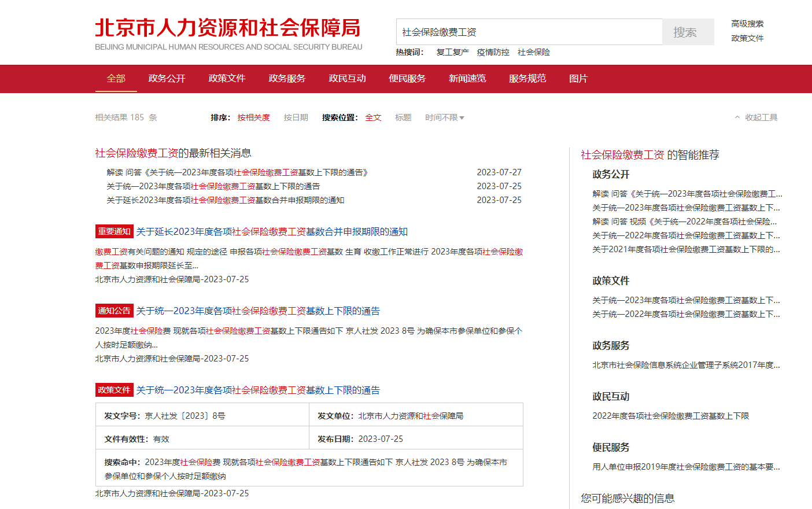
Task: Switch to the 便民服务 tab
Action: tap(407, 79)
